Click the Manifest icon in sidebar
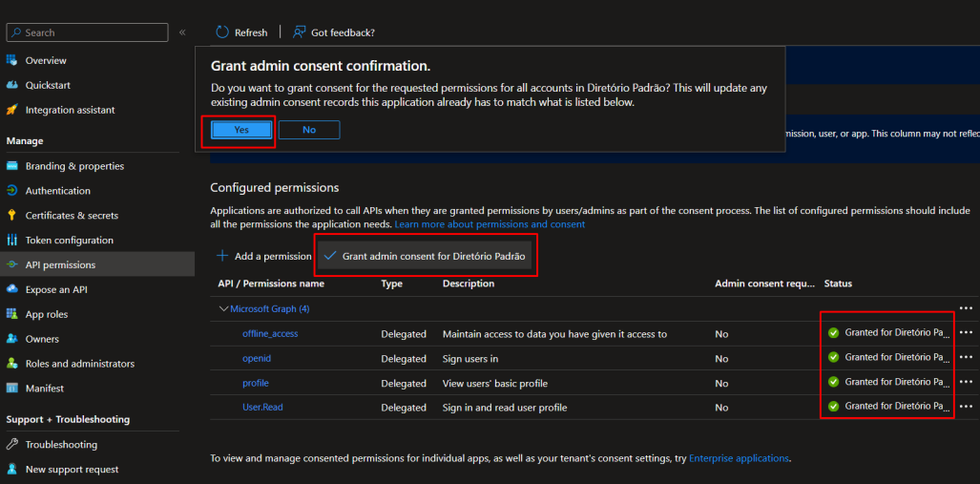This screenshot has width=980, height=484. click(x=11, y=389)
